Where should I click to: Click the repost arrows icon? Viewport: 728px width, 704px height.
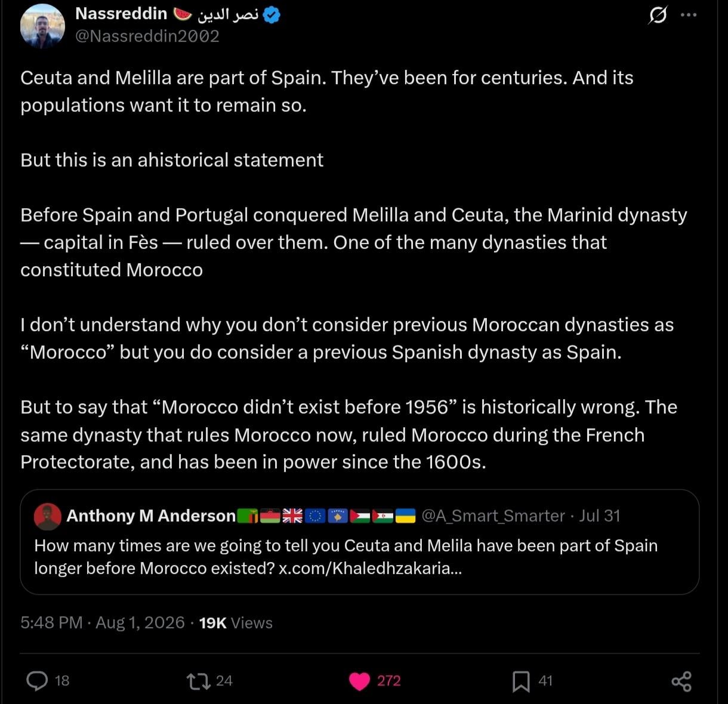pos(199,681)
